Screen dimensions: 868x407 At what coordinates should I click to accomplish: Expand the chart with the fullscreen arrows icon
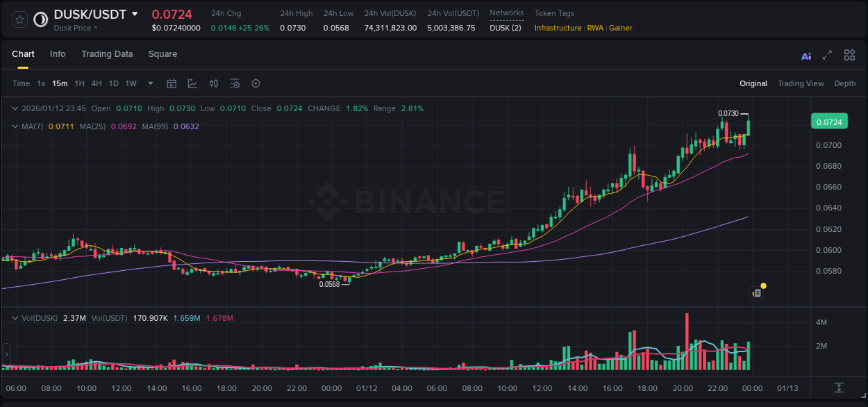(828, 54)
